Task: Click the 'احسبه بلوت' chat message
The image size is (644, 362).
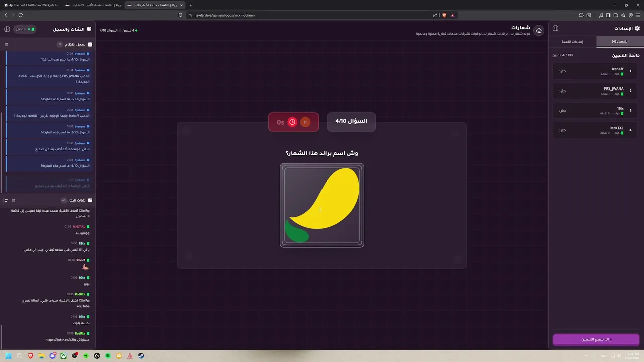Action: point(81,323)
